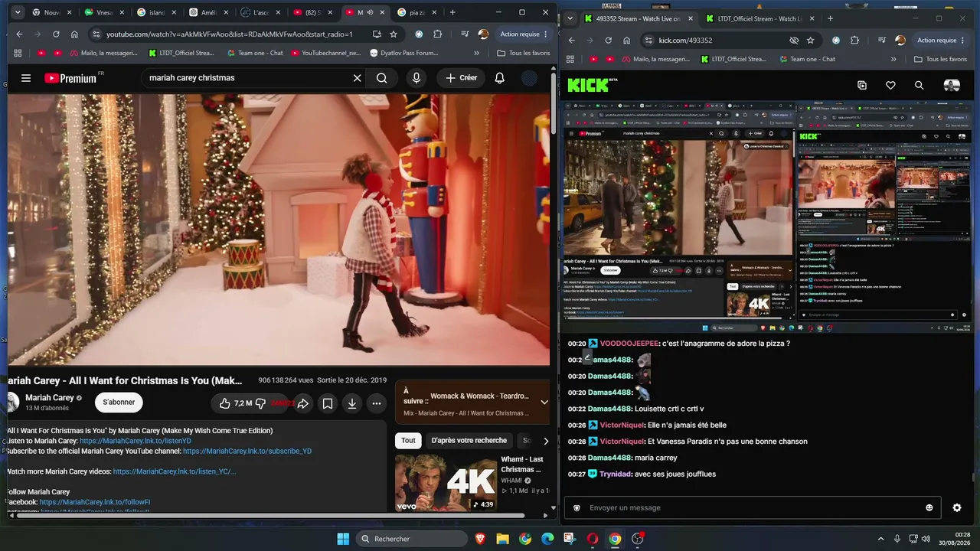
Task: Open Tous les favoris in YouTube window
Action: point(524,54)
